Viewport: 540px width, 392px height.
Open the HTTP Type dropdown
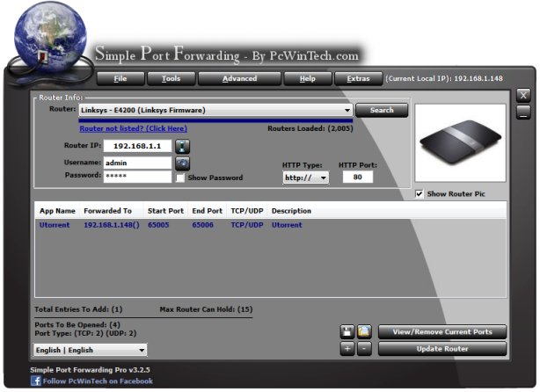305,178
